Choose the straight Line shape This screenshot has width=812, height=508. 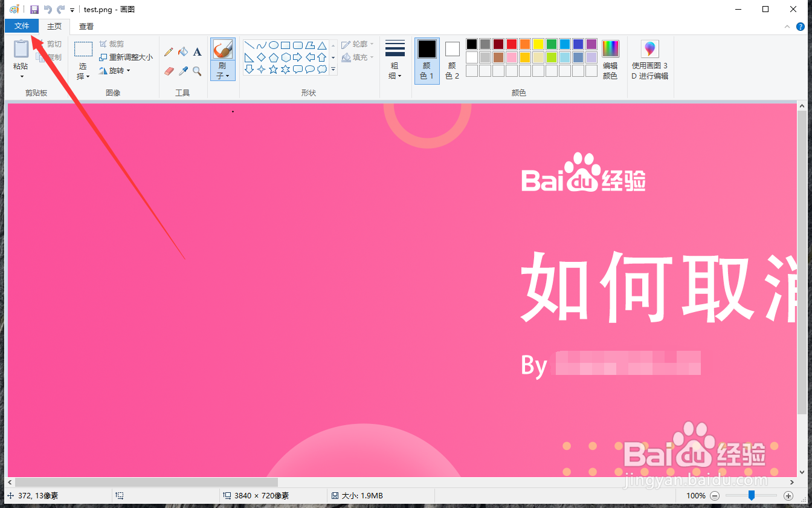(249, 45)
